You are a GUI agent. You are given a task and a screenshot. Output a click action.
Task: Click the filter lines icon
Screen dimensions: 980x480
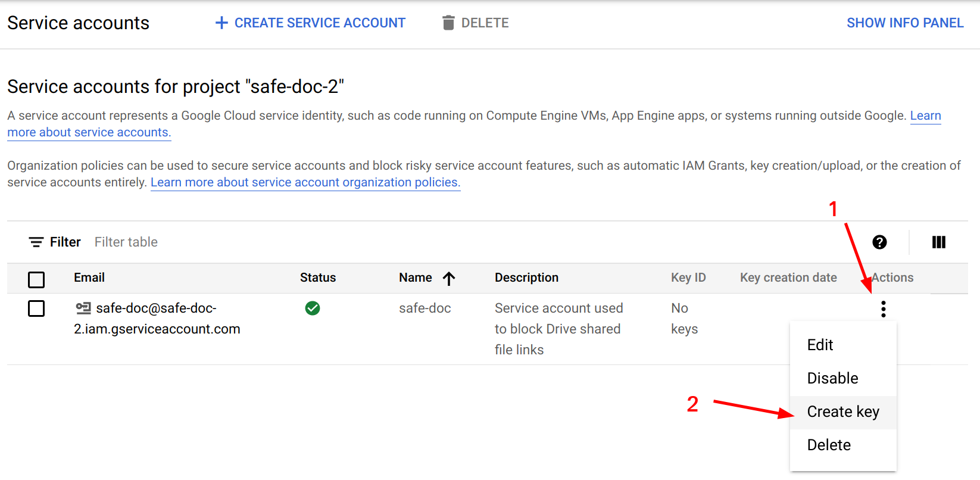click(x=36, y=242)
